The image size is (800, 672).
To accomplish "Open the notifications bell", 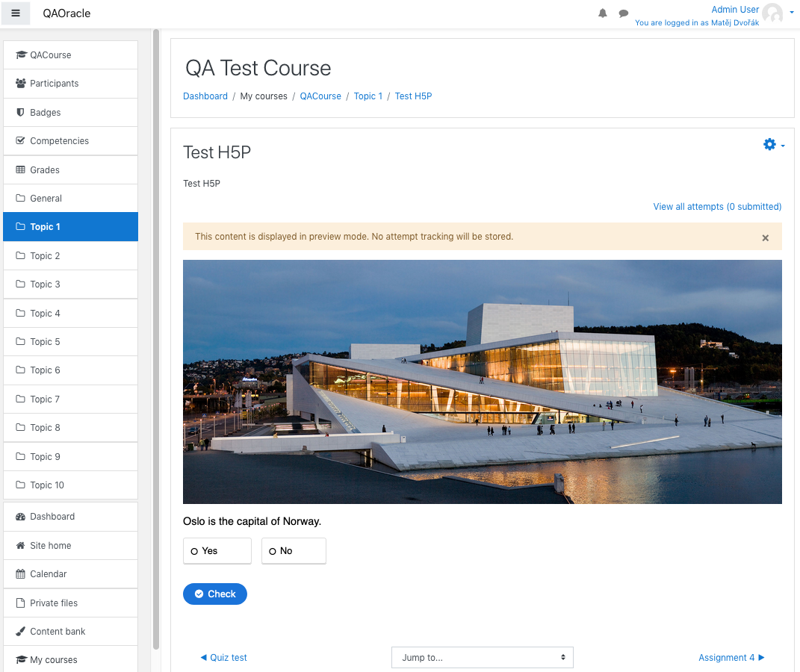I will tap(603, 13).
